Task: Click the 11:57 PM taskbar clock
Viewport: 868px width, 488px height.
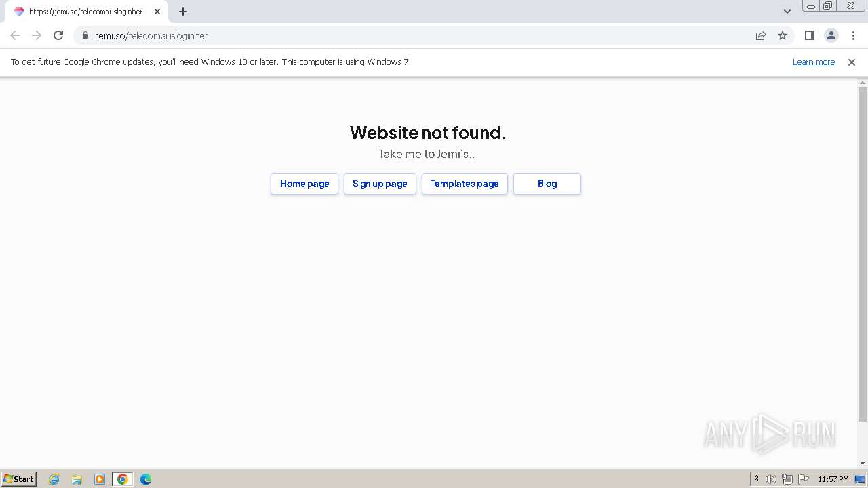Action: 833,479
